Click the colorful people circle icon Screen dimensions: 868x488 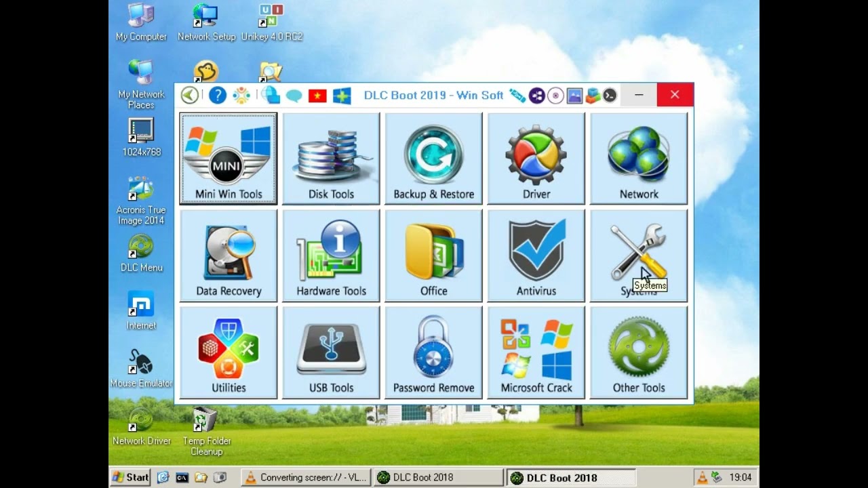pyautogui.click(x=241, y=96)
